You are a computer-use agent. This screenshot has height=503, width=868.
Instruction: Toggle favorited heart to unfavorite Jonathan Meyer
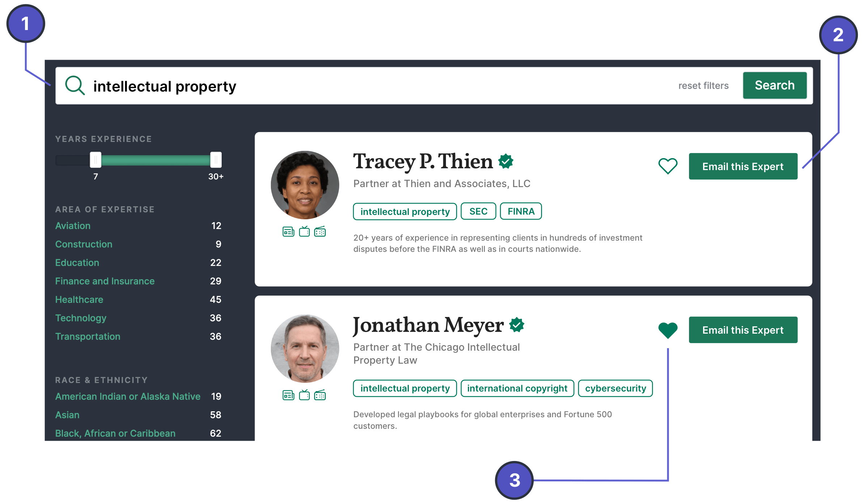pos(668,330)
